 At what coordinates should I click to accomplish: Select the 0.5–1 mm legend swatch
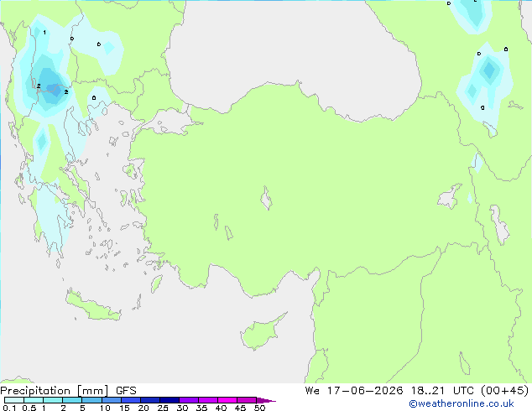click(34, 400)
